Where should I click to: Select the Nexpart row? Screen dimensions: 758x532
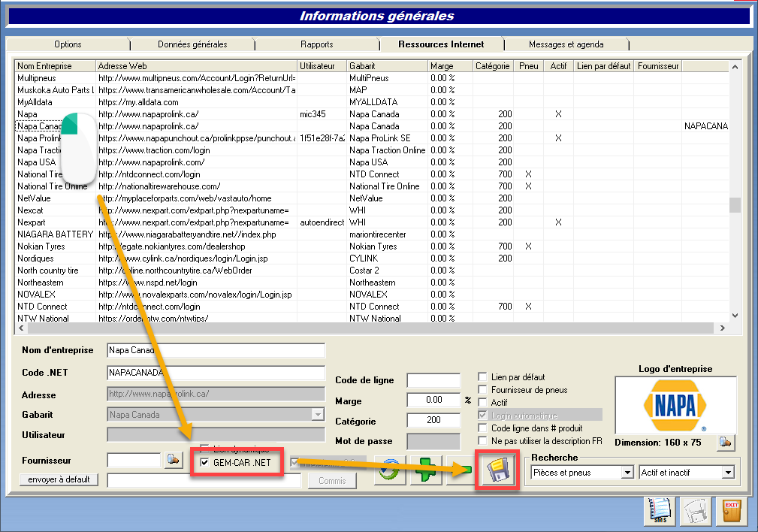(371, 222)
